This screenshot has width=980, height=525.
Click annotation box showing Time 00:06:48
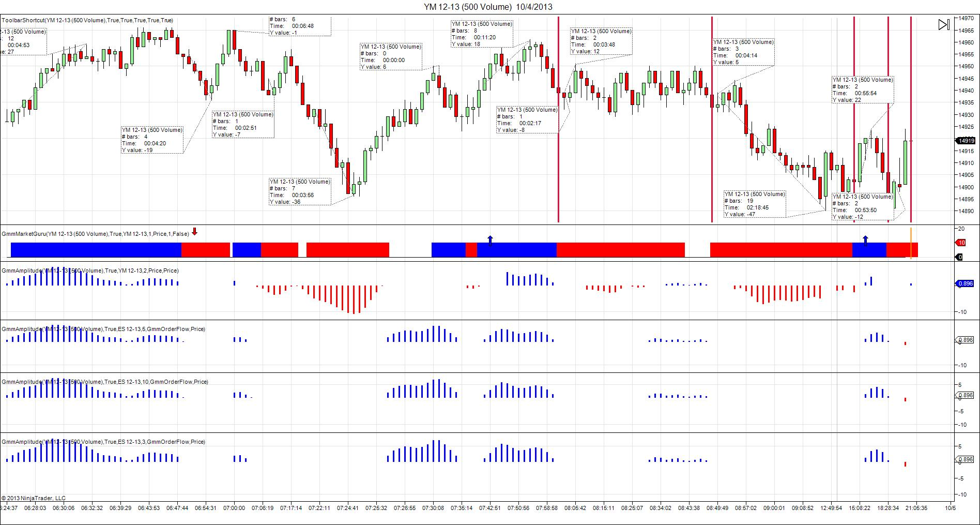point(300,26)
